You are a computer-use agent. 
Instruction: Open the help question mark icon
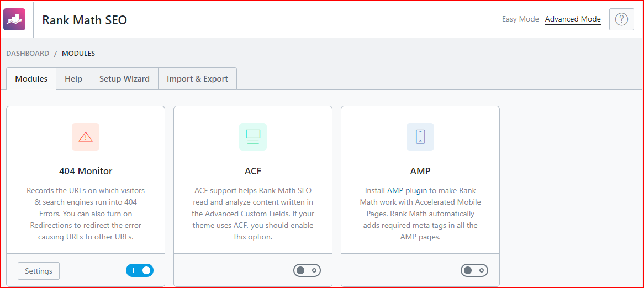coord(622,19)
